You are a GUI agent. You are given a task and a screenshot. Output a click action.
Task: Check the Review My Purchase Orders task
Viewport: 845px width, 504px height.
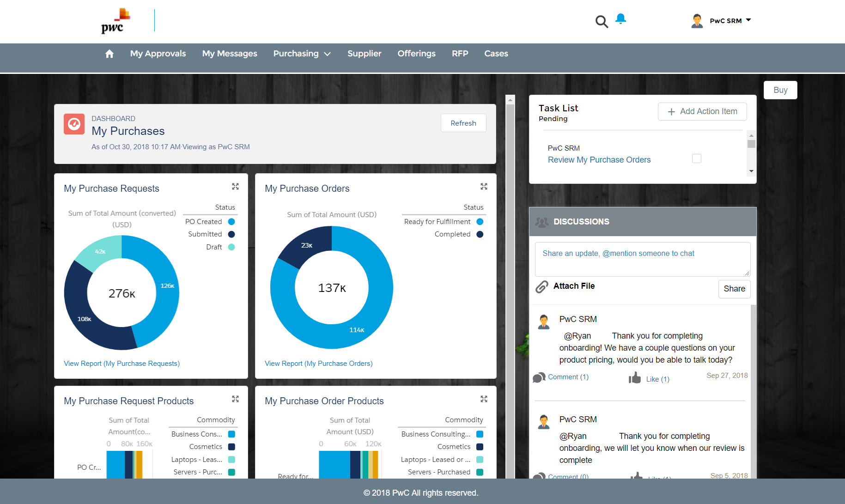[696, 159]
